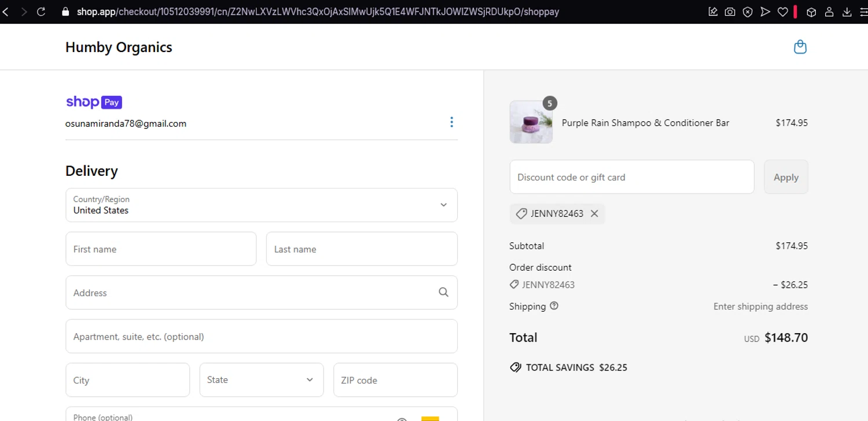Click the Subtotal value $174.95
The width and height of the screenshot is (868, 421).
point(792,246)
